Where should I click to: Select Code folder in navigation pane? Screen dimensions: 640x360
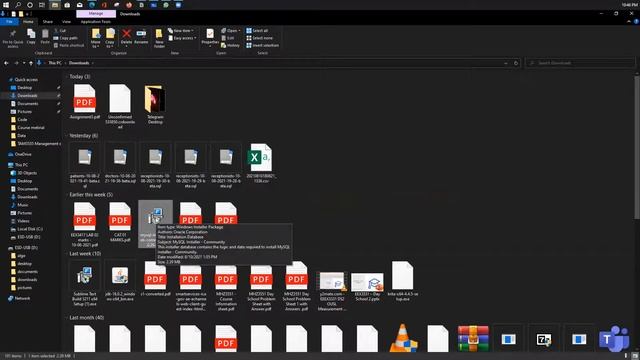click(22, 120)
